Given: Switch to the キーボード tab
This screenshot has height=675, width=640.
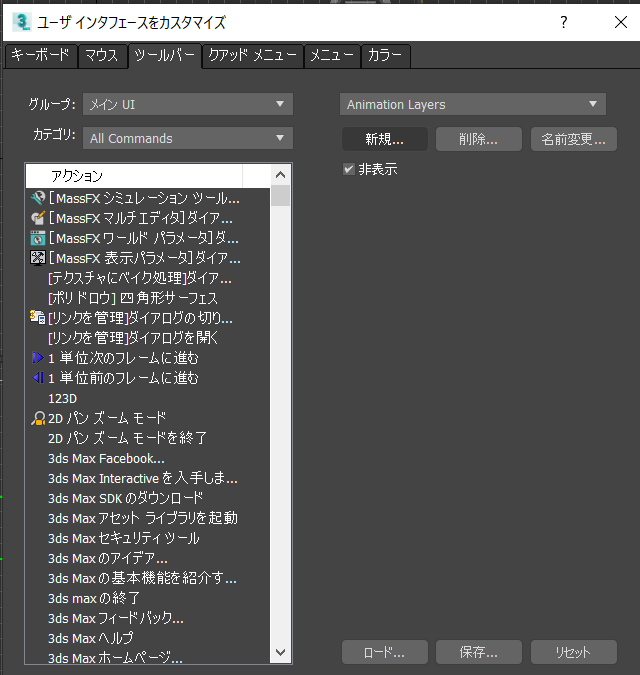Looking at the screenshot, I should pyautogui.click(x=40, y=56).
